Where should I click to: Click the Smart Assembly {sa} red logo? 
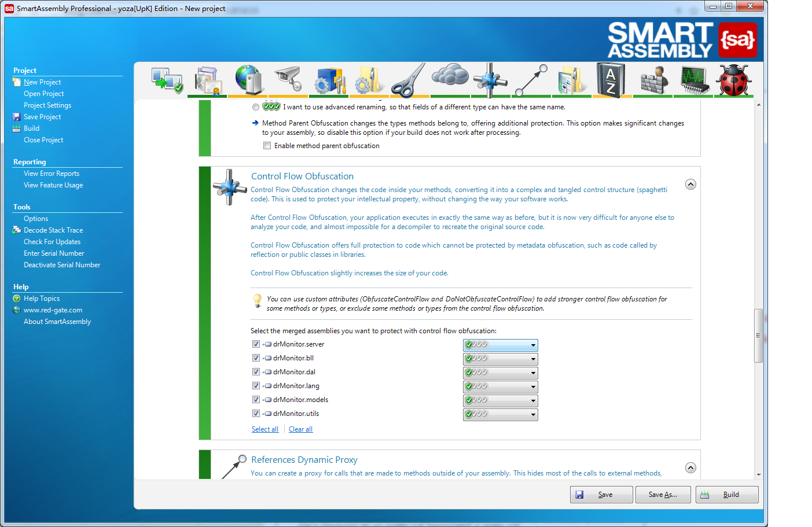pos(737,40)
